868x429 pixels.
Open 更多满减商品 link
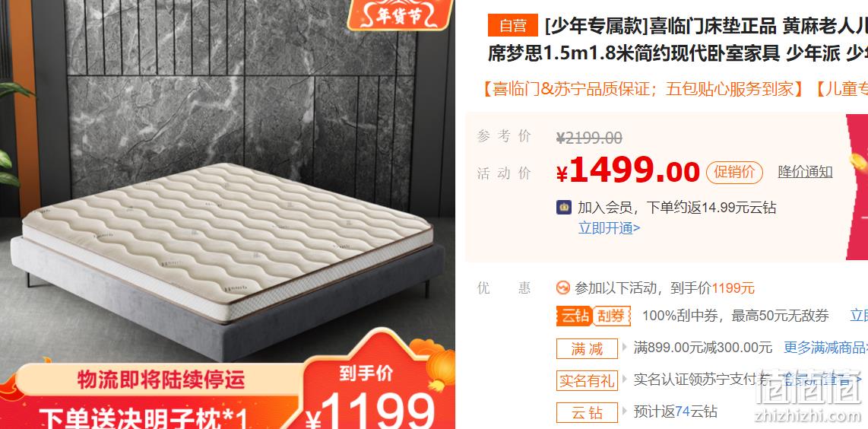(x=825, y=348)
